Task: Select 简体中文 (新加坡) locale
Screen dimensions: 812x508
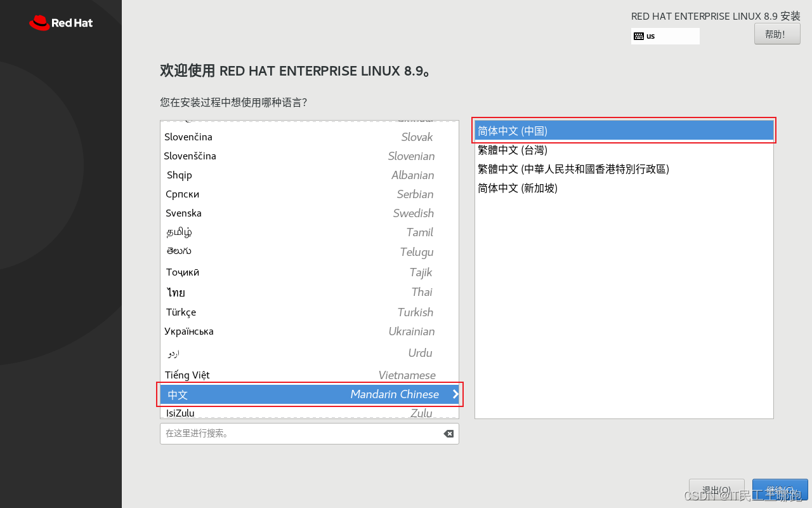Action: 624,188
